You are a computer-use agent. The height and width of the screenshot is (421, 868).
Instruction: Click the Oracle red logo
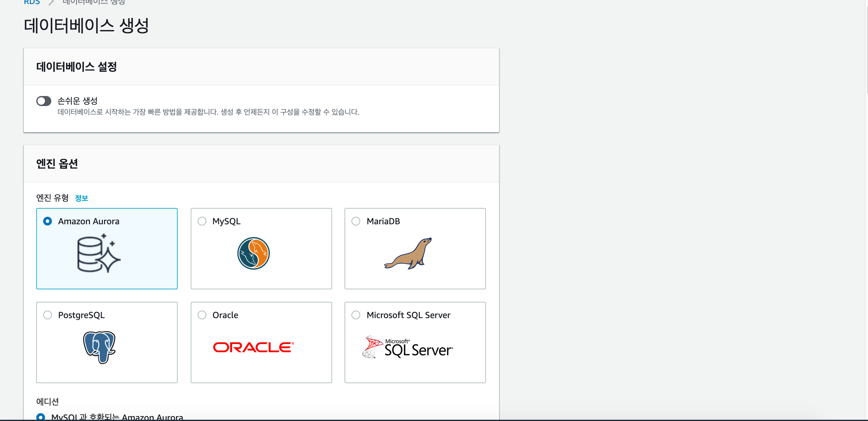253,347
